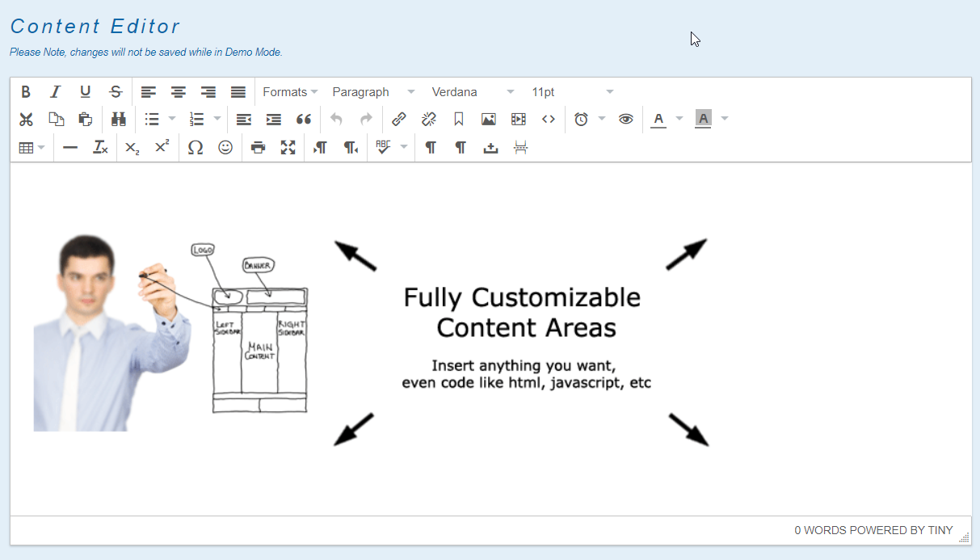Image resolution: width=980 pixels, height=560 pixels.
Task: Click the Fully Customizable Content Areas image
Action: pos(371,335)
